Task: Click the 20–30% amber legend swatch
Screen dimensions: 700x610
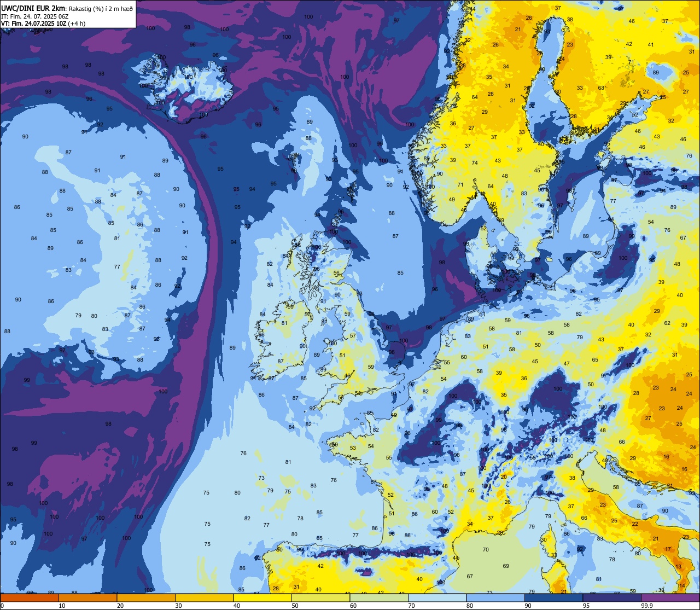Action: tap(146, 597)
